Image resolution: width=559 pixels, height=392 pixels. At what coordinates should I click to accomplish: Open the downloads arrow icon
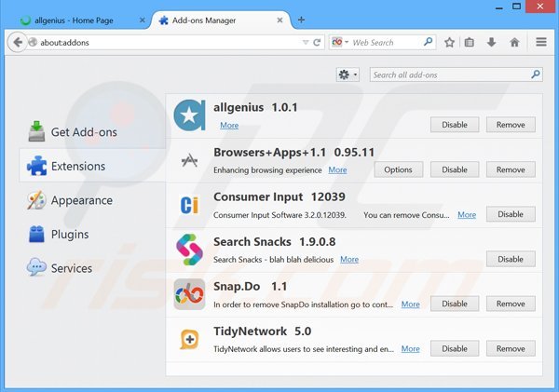click(x=491, y=43)
